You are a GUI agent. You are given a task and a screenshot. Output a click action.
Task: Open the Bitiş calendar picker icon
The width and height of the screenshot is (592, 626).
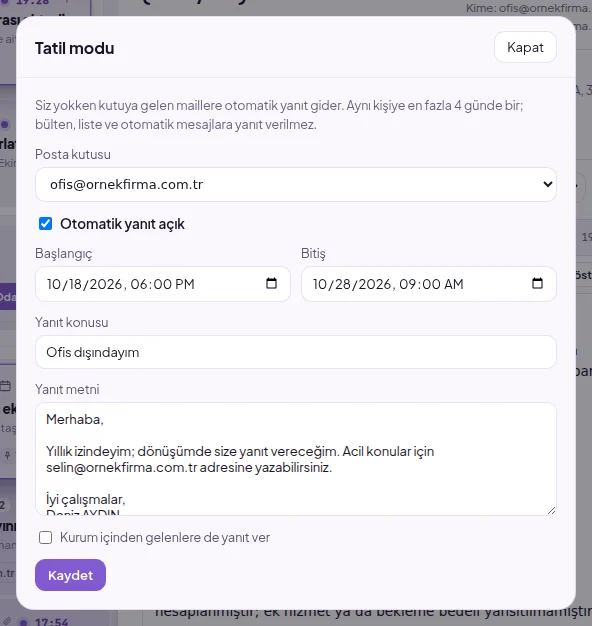pyautogui.click(x=537, y=283)
